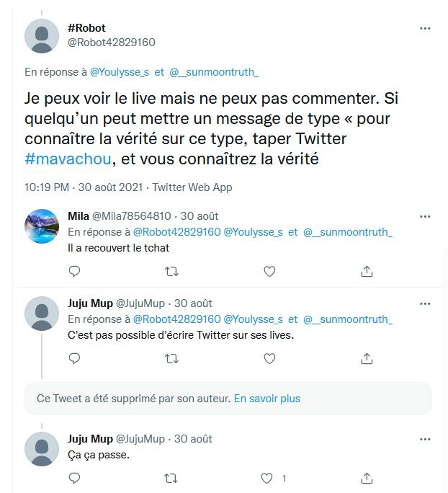Open the @Youlysse_s mention in #Robot's tweet

pos(120,72)
